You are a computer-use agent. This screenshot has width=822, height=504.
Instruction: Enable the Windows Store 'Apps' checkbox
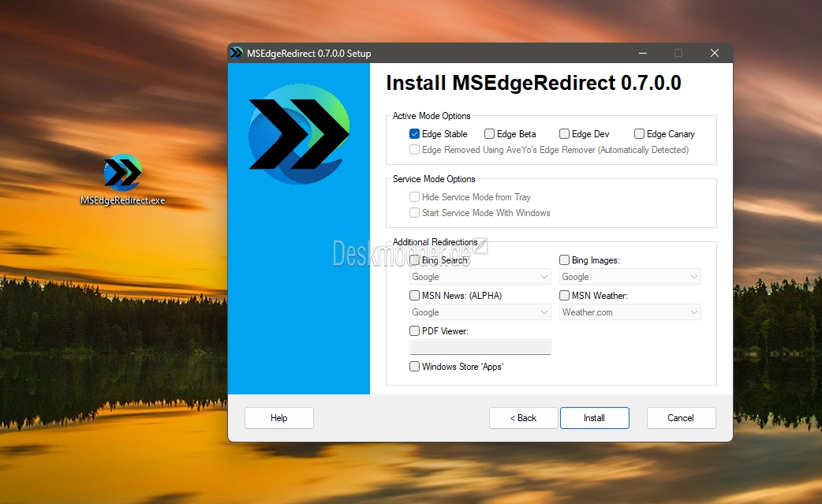pos(414,367)
